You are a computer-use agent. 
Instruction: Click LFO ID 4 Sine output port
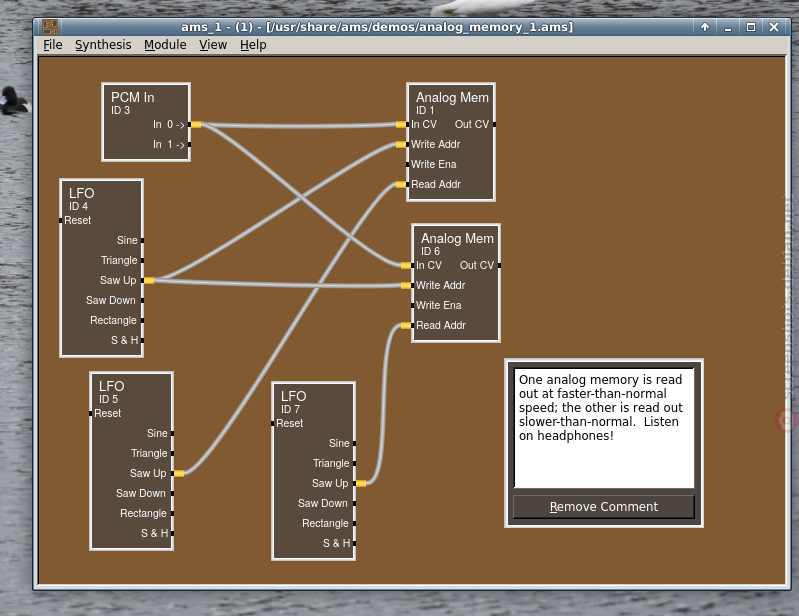pyautogui.click(x=142, y=240)
